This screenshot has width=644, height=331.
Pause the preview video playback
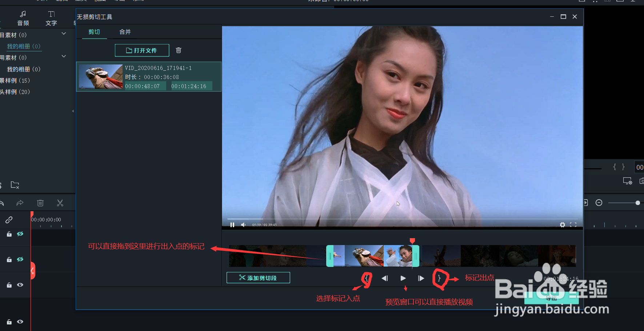[x=232, y=225]
